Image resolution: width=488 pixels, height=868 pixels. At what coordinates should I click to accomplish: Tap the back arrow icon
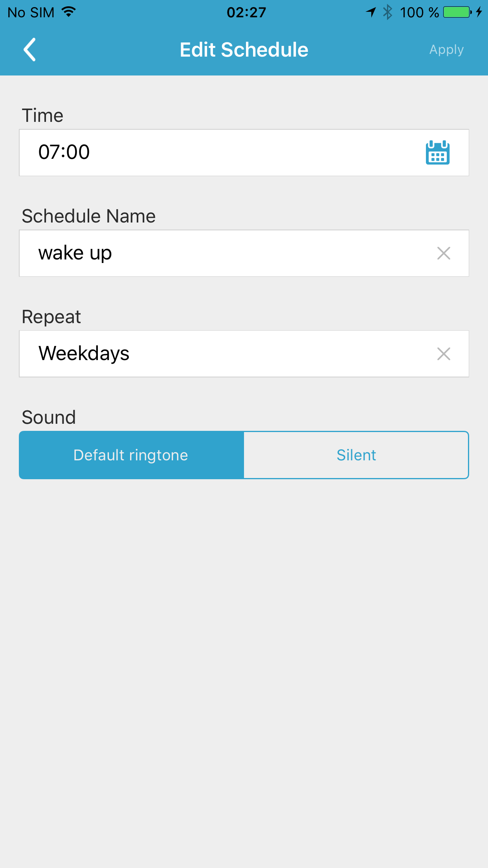(30, 50)
